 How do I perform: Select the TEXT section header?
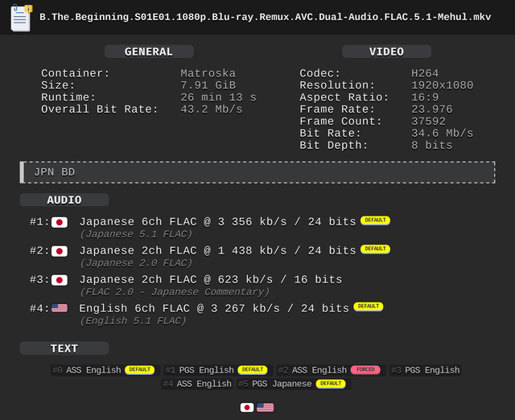pyautogui.click(x=64, y=348)
